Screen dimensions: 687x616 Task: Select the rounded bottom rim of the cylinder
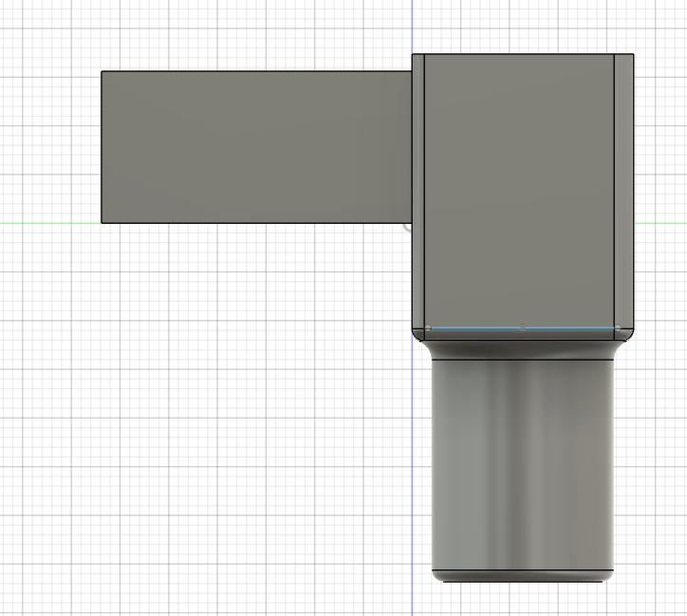click(523, 576)
